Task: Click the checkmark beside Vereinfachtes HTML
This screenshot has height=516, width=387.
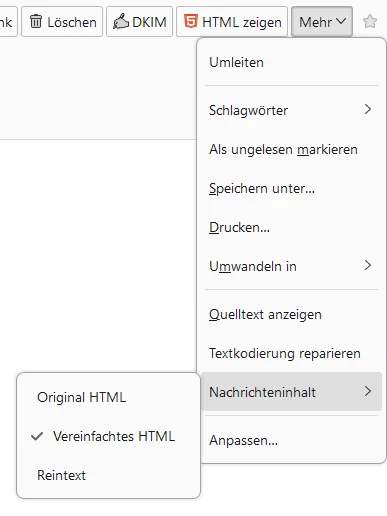Action: click(x=37, y=436)
